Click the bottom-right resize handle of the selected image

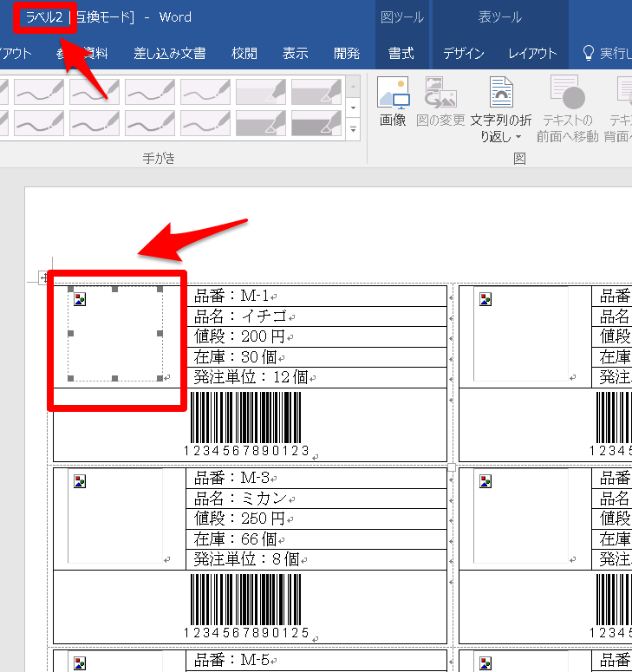[x=160, y=378]
